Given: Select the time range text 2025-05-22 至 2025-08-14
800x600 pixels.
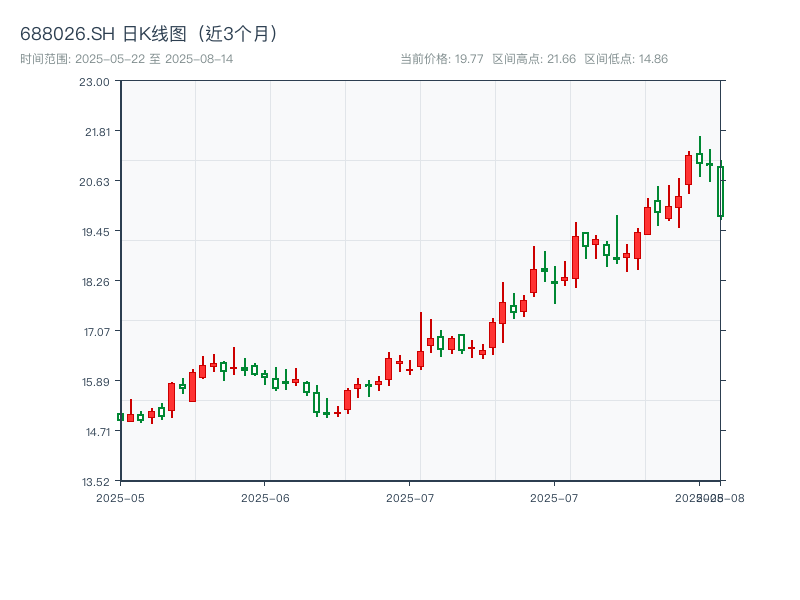Looking at the screenshot, I should 127,59.
